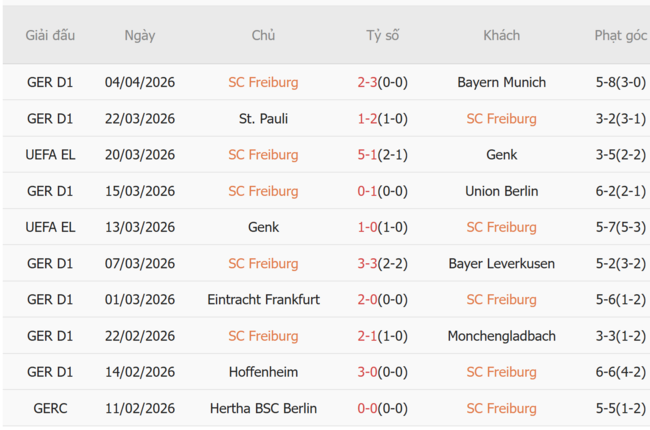The image size is (650, 430).
Task: Open the Bayern Munich team link
Action: point(501,82)
